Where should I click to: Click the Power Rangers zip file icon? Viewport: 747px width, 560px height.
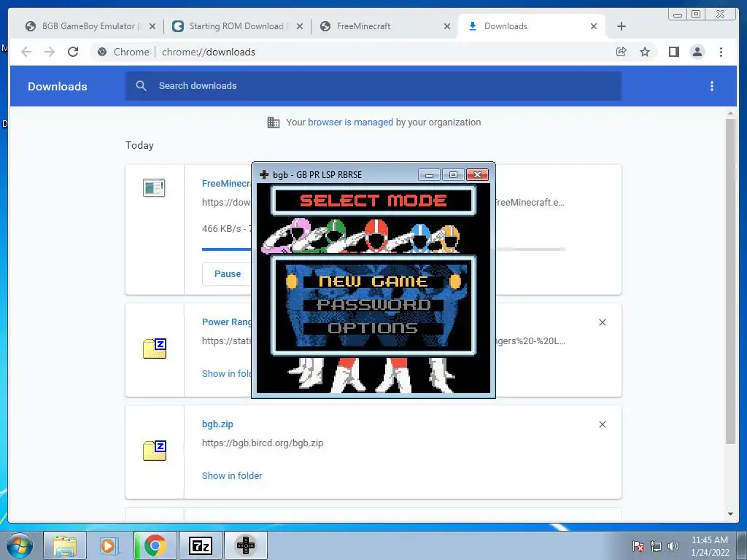coord(155,348)
